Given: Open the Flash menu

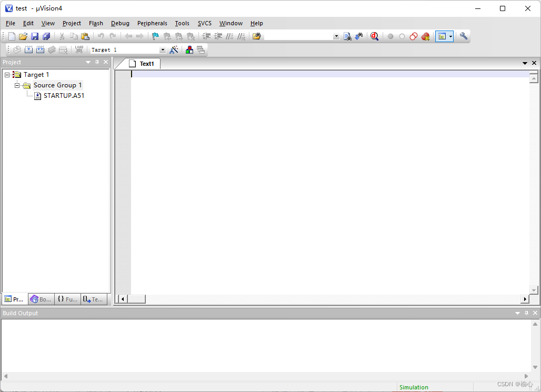Looking at the screenshot, I should 96,23.
